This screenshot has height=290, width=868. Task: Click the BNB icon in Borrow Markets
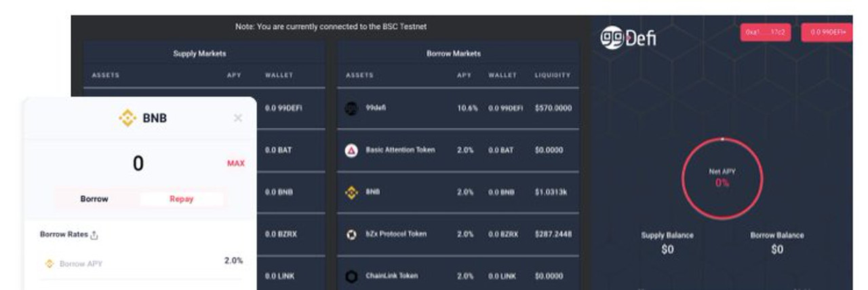(351, 192)
